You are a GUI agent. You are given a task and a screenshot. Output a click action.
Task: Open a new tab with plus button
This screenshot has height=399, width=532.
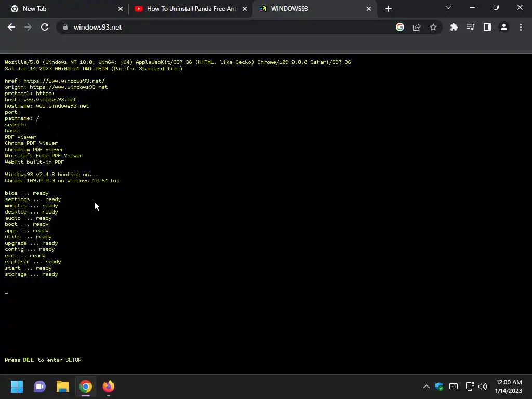(389, 9)
